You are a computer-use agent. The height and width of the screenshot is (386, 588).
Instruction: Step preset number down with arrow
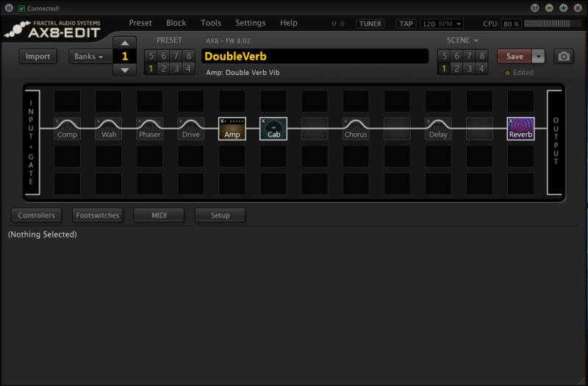(x=124, y=70)
